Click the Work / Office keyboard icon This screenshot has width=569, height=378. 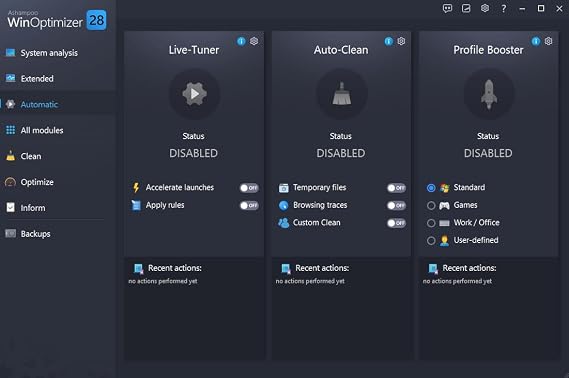click(x=445, y=223)
